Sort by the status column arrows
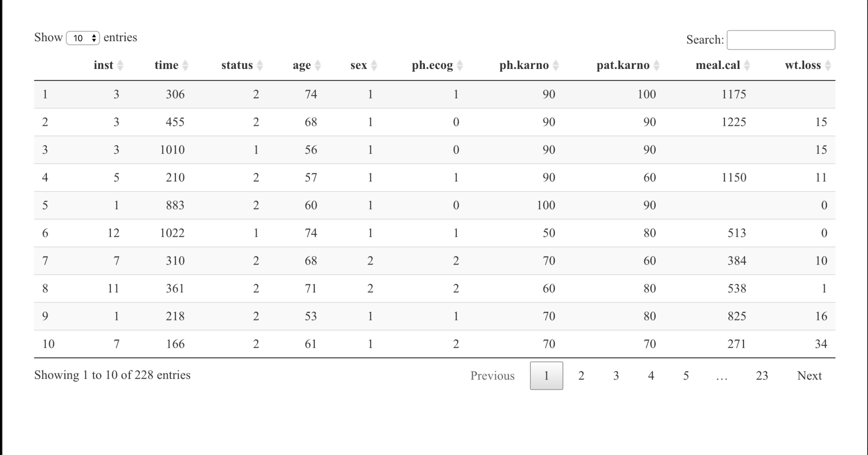This screenshot has height=455, width=868. click(260, 65)
